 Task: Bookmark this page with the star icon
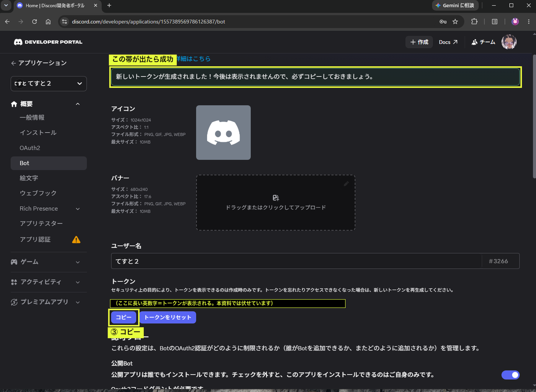coord(455,22)
